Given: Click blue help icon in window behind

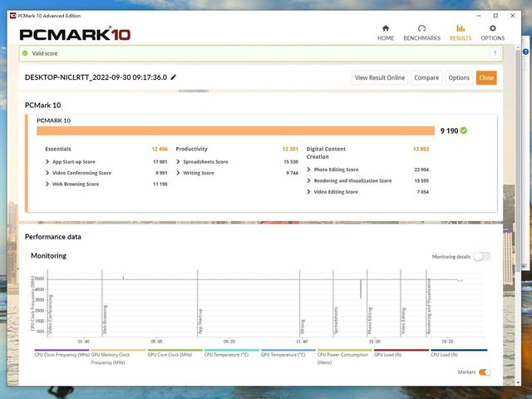Looking at the screenshot, I should click(x=526, y=52).
